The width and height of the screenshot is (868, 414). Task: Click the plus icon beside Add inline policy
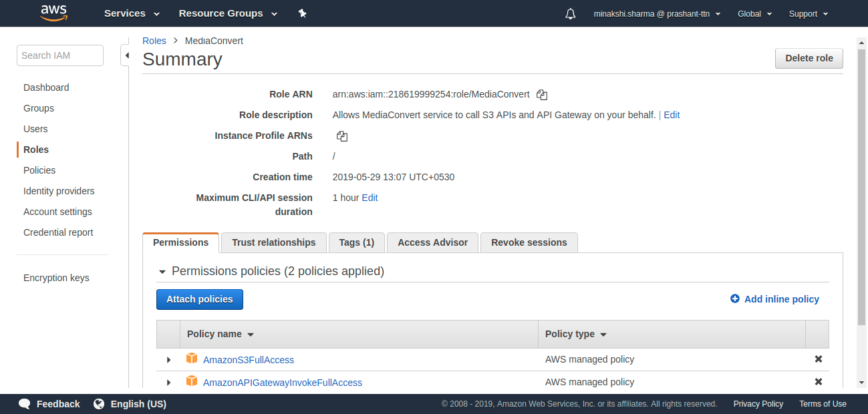(x=735, y=299)
